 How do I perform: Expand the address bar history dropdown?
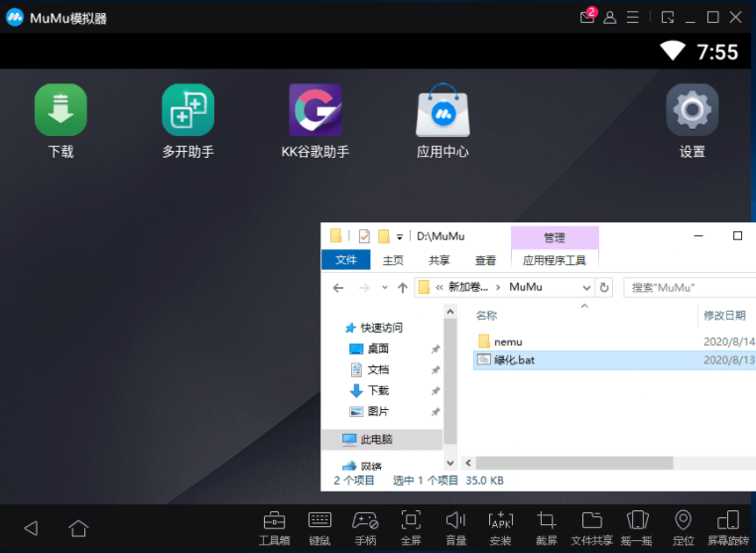click(586, 288)
